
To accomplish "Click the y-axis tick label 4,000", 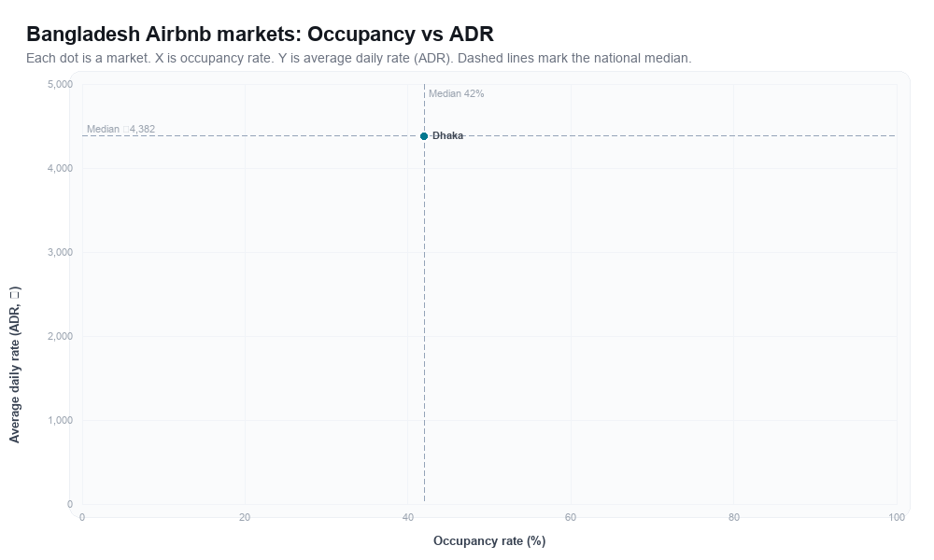I will [x=60, y=168].
